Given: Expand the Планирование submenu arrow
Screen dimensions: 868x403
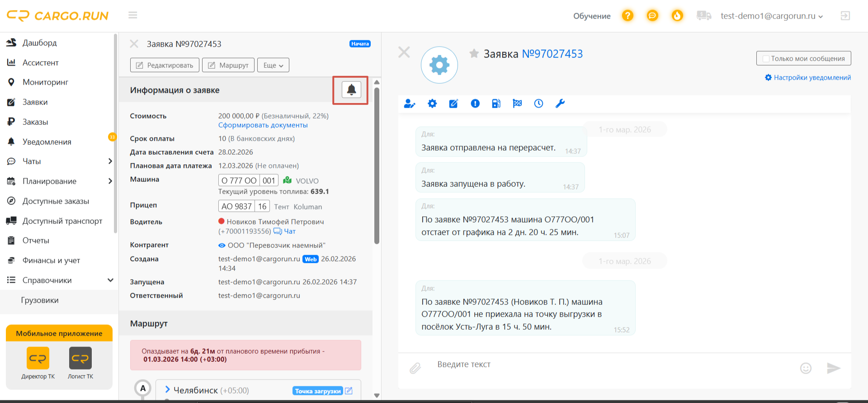Looking at the screenshot, I should click(x=110, y=181).
